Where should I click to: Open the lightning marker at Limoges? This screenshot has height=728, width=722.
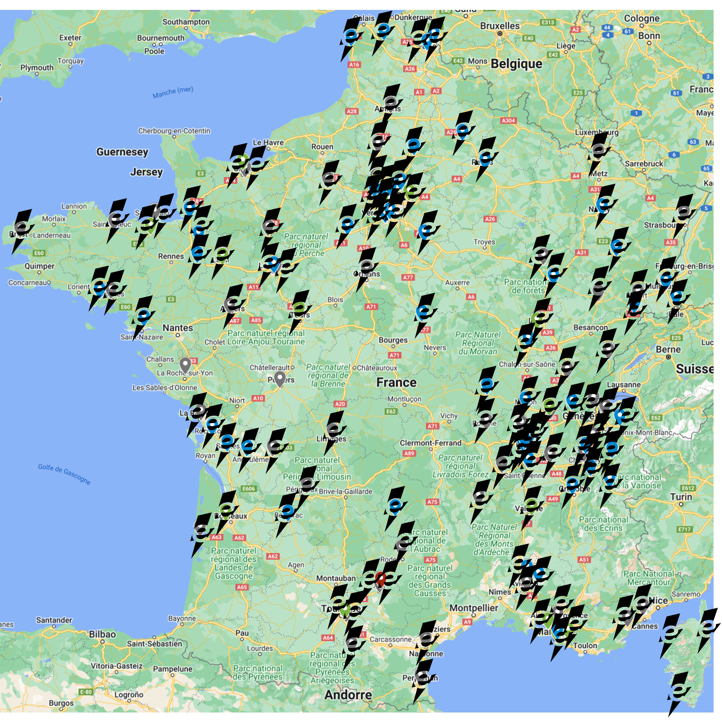[334, 433]
